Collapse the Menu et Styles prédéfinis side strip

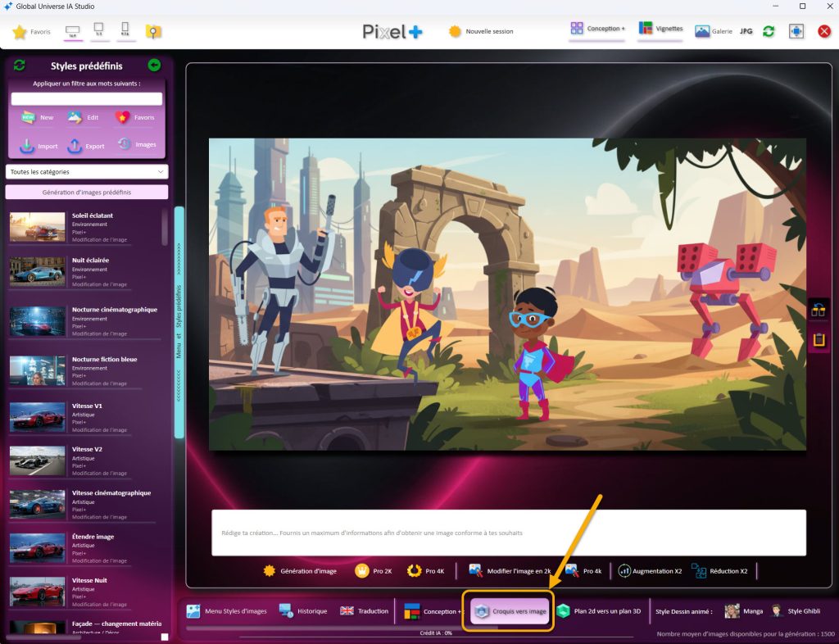[x=179, y=323]
